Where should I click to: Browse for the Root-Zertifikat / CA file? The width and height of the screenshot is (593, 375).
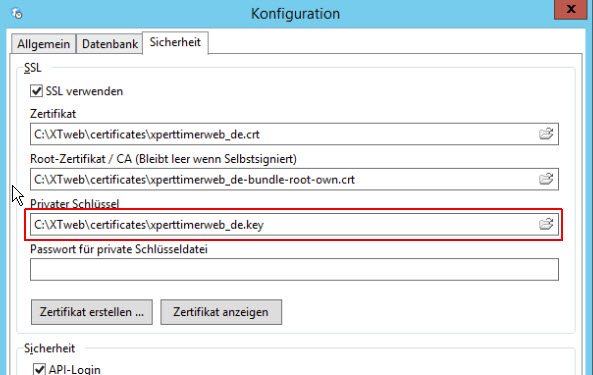point(546,179)
